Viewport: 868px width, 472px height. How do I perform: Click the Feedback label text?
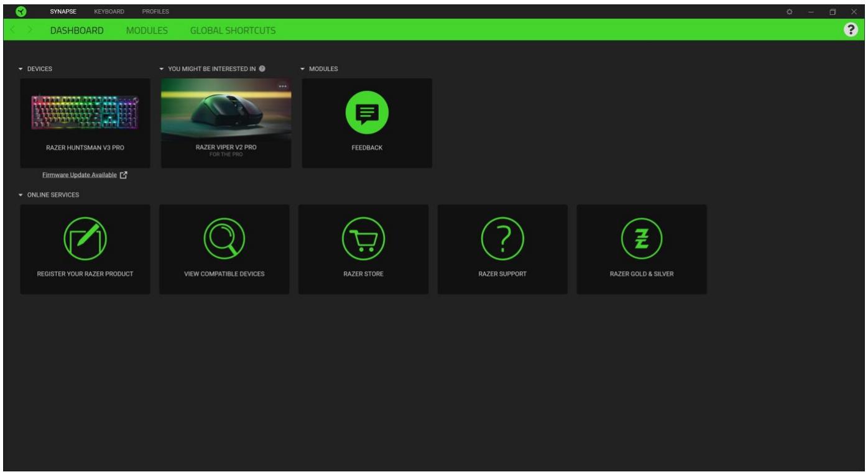(367, 148)
